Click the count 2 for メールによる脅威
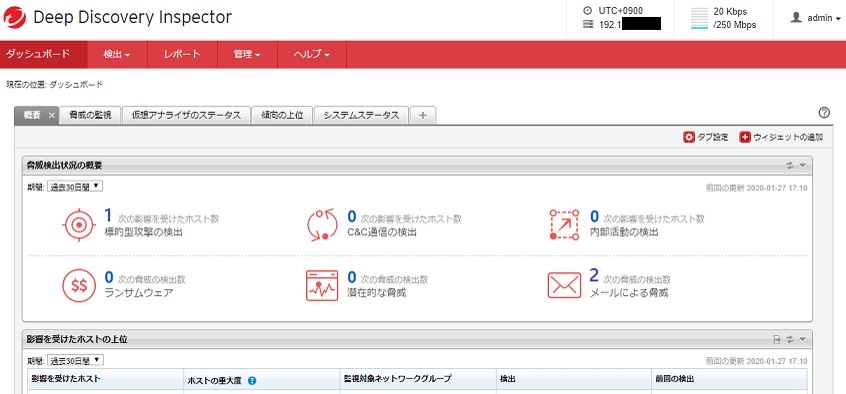The image size is (846, 394). 594,276
